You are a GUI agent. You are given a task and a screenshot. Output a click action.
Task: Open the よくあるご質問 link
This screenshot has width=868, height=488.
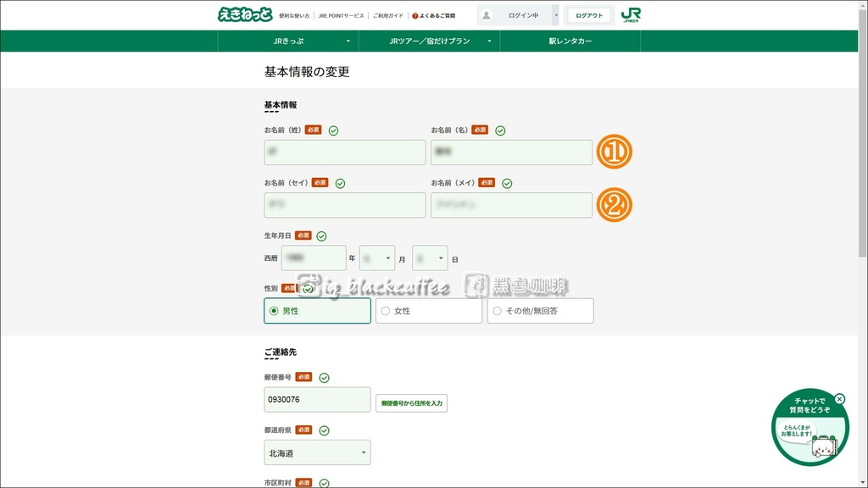[437, 16]
